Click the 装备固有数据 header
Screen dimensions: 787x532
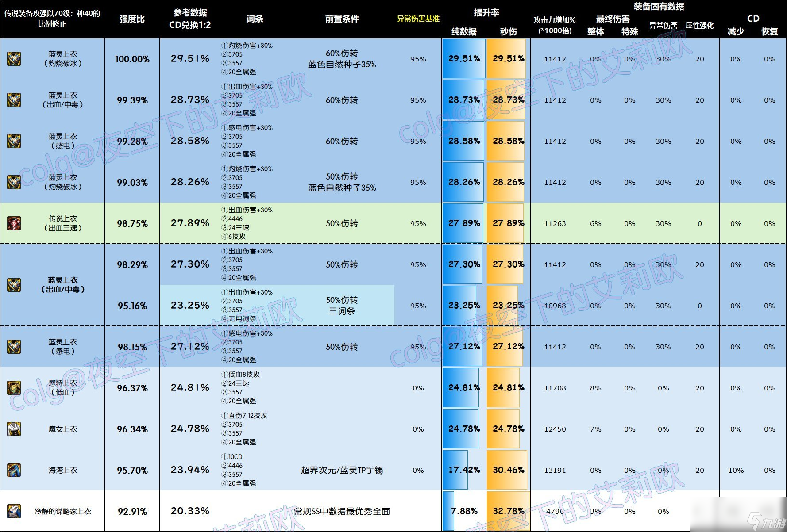coord(659,6)
